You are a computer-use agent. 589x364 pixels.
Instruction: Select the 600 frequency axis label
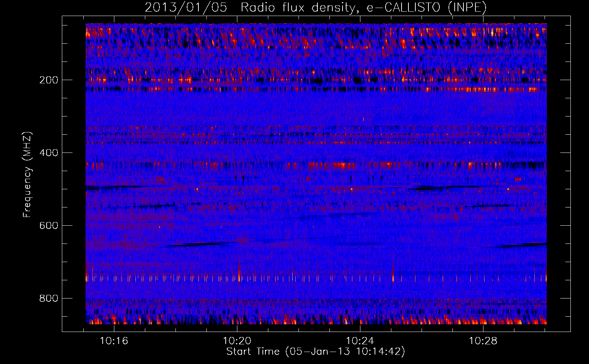(49, 226)
